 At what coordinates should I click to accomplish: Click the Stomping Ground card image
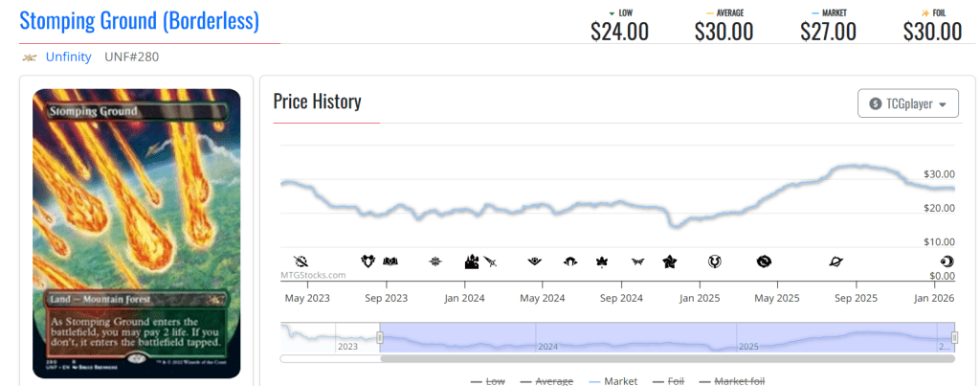[x=137, y=233]
